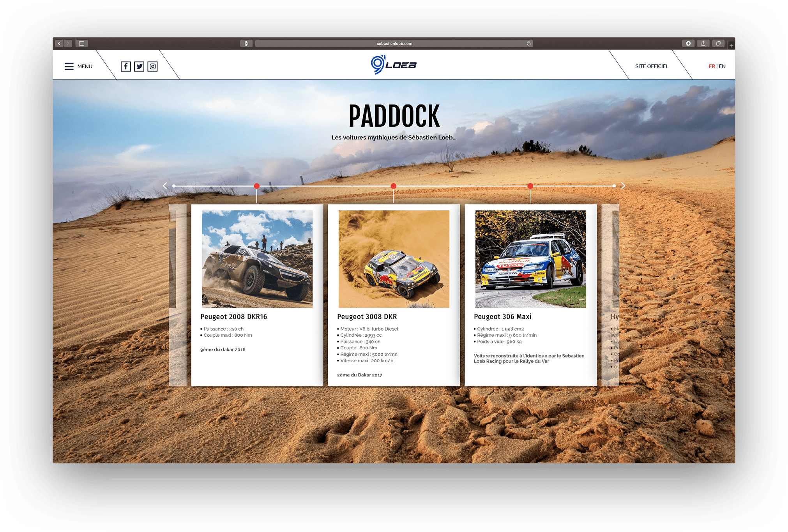Open the Peugeot 3008 DKR photo
The height and width of the screenshot is (532, 788).
click(394, 259)
